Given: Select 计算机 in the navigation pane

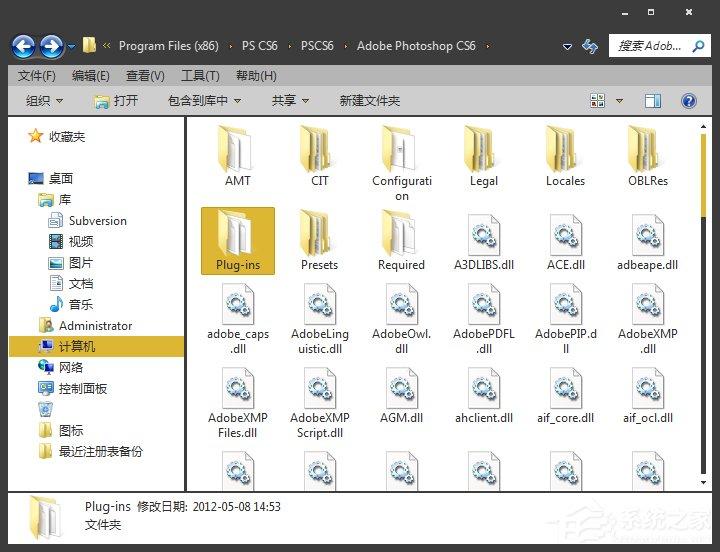Looking at the screenshot, I should [x=96, y=346].
